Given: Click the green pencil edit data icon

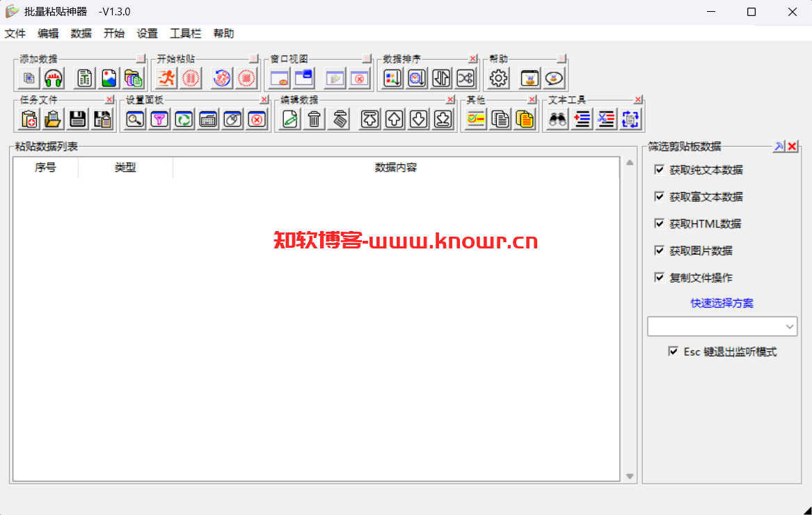Looking at the screenshot, I should pos(290,119).
